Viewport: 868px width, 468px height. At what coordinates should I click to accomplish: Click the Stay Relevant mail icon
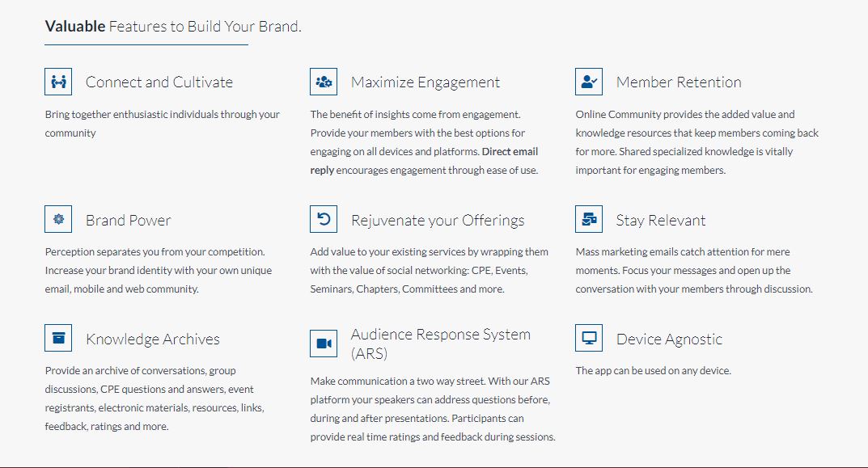[x=589, y=219]
